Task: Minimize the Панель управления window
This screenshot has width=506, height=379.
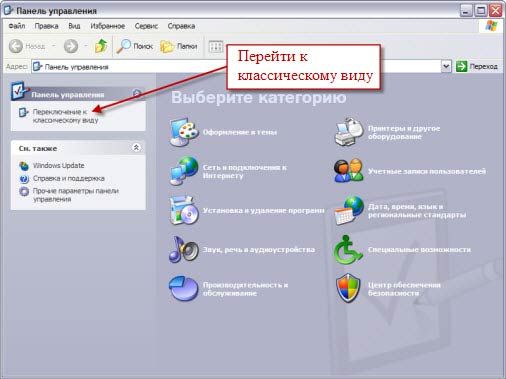Action: [466, 11]
